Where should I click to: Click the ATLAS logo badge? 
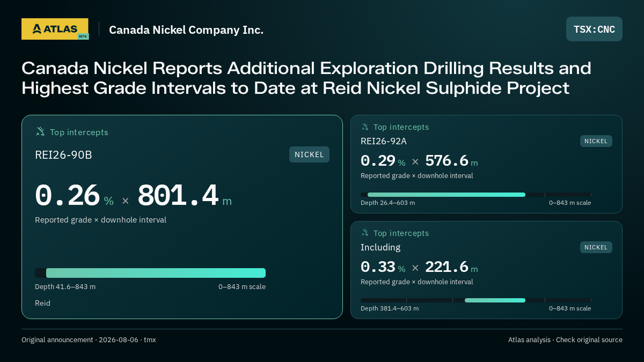click(x=55, y=29)
